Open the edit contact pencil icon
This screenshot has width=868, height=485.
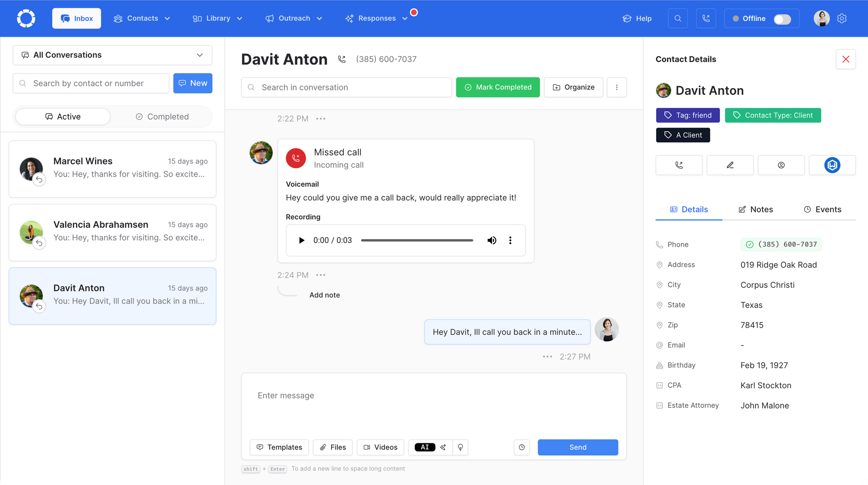[730, 165]
